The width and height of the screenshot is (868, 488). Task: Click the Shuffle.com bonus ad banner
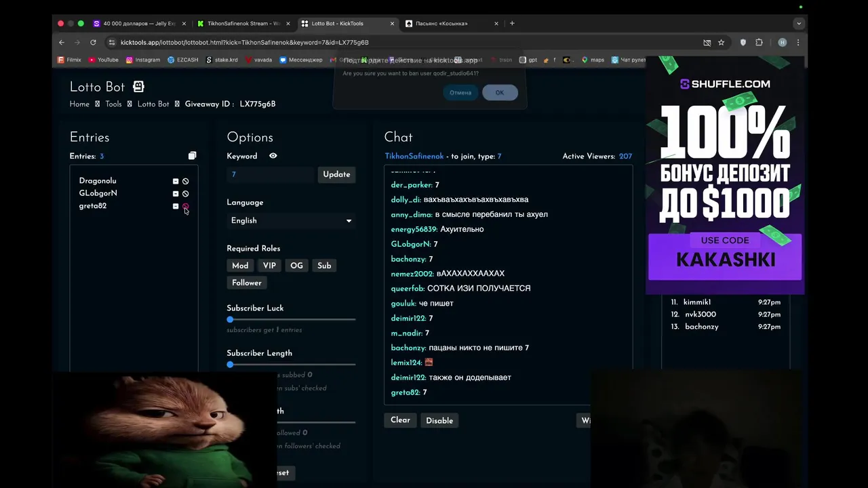point(725,176)
